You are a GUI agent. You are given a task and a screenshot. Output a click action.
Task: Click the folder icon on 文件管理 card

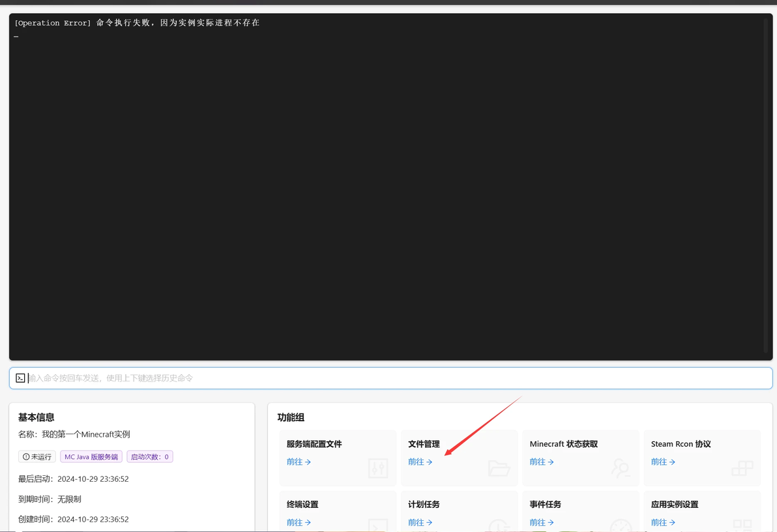[499, 468]
